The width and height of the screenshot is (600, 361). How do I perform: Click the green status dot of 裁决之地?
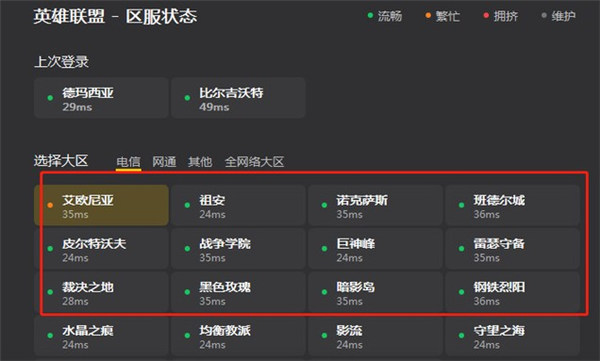[50, 292]
